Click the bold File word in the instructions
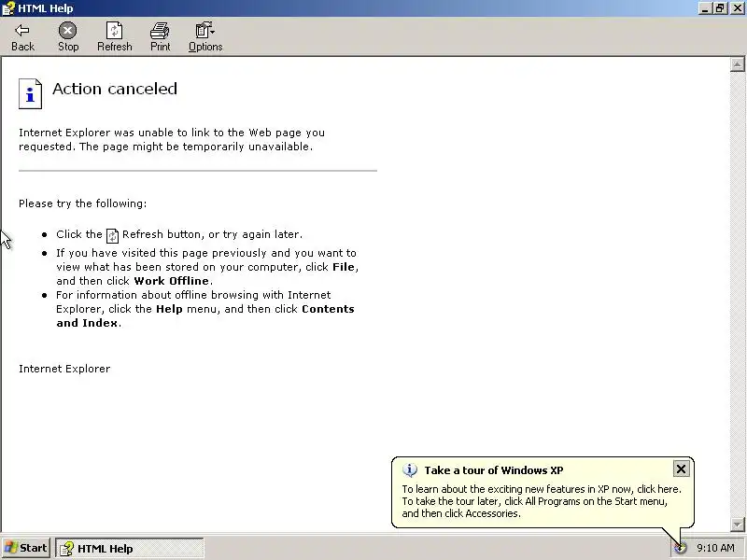Viewport: 747px width, 560px height. click(x=344, y=267)
